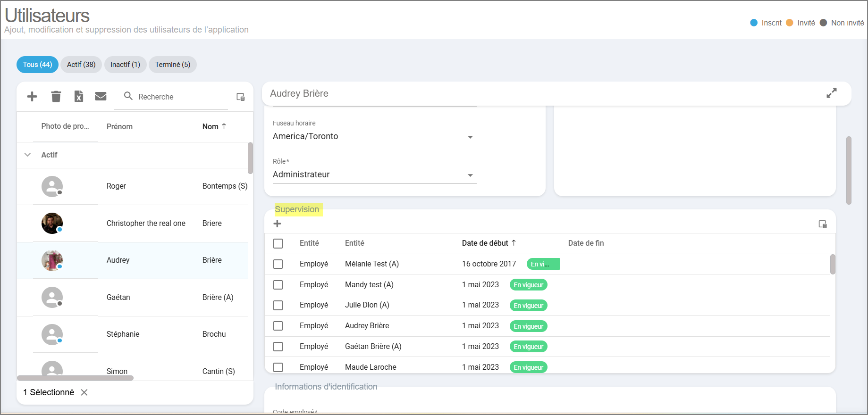Clear the 1 Sélectionné selection
This screenshot has width=868, height=415.
[84, 392]
